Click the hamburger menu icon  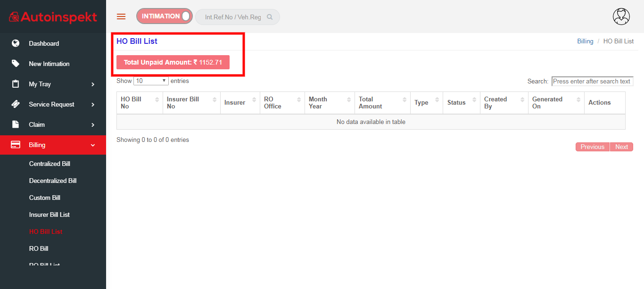[x=121, y=17]
